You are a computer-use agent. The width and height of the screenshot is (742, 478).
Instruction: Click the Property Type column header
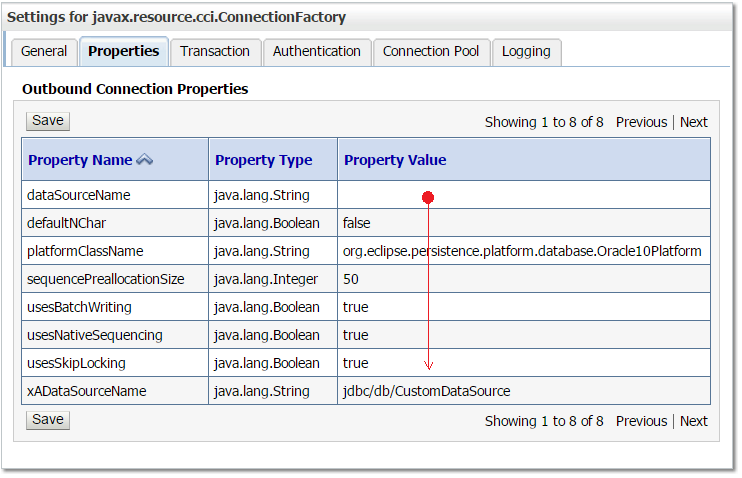pos(263,160)
